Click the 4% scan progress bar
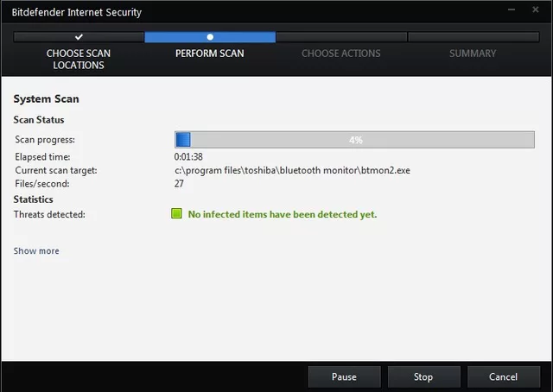The height and width of the screenshot is (392, 553). pyautogui.click(x=354, y=140)
